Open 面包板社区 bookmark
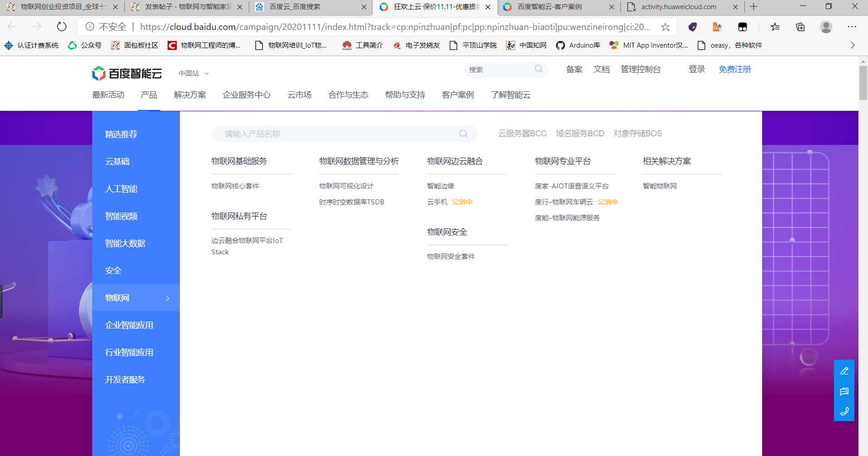Viewport: 868px width, 456px height. click(134, 45)
